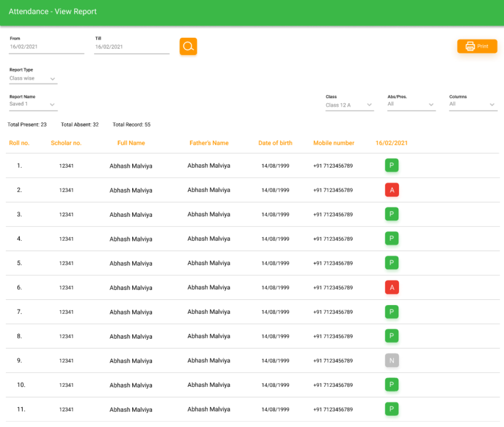Click the 16/02/2021 column header
Screen dimensions: 504x427
pos(392,143)
